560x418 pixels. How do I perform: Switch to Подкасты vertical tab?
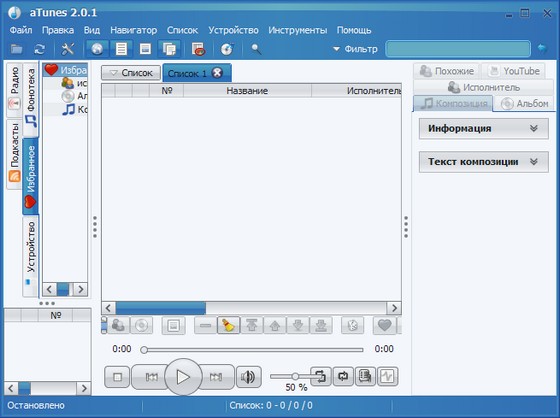[x=15, y=154]
